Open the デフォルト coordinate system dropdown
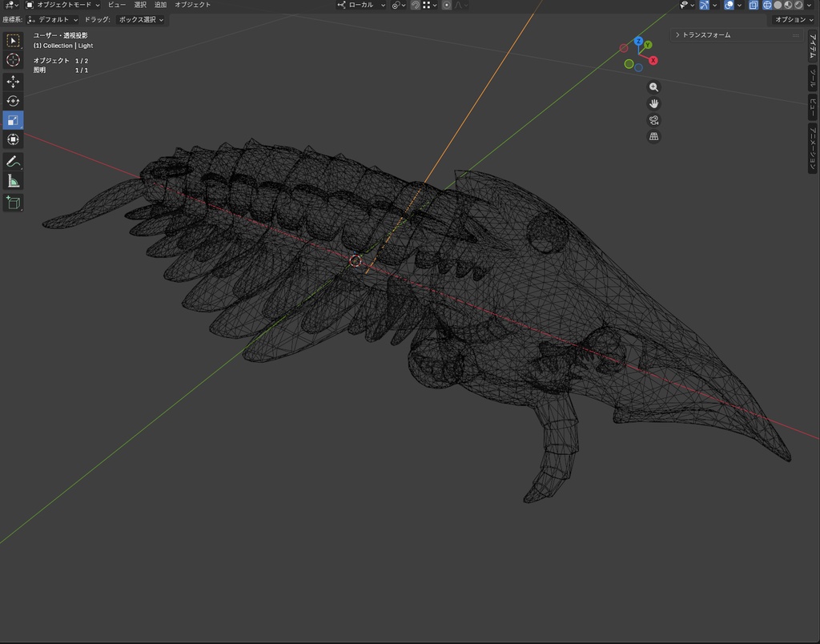The height and width of the screenshot is (644, 820). point(52,19)
